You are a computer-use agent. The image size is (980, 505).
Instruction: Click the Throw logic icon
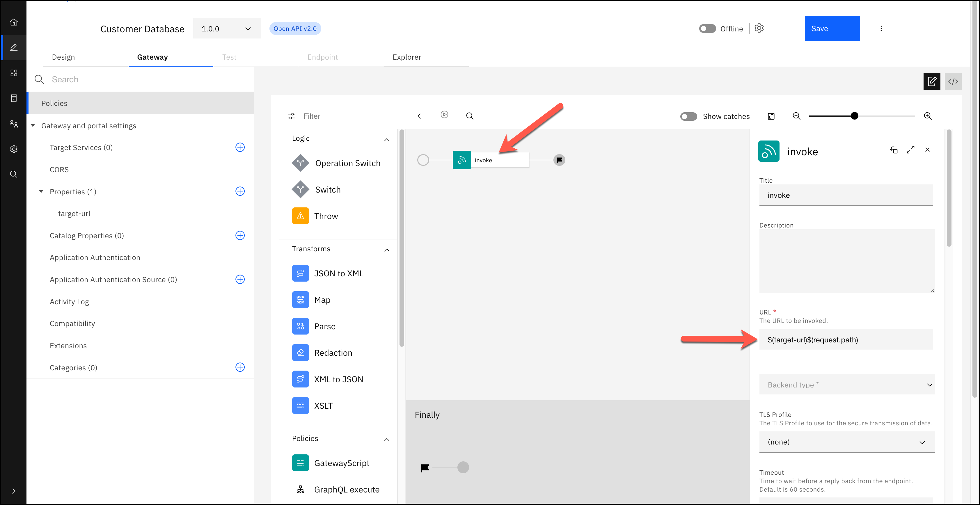pyautogui.click(x=300, y=216)
